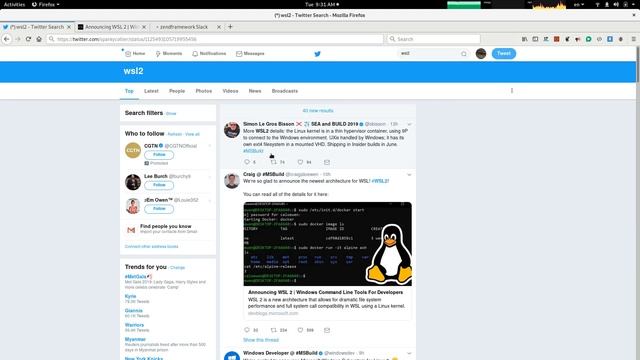This screenshot has height=360, width=640.
Task: Switch to the Photos search tab
Action: point(204,91)
